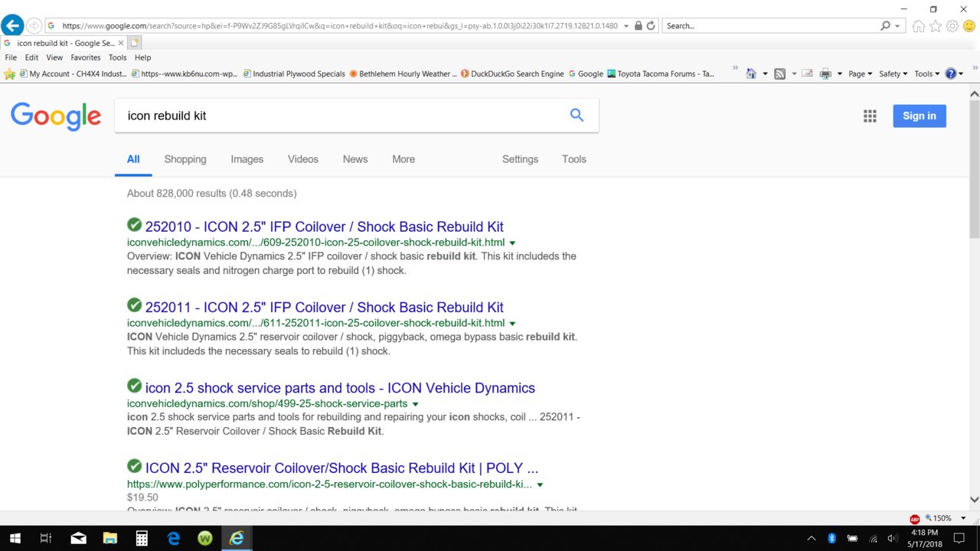Click green safety checkmark beside 252010 result
This screenshot has height=551, width=980.
point(134,225)
